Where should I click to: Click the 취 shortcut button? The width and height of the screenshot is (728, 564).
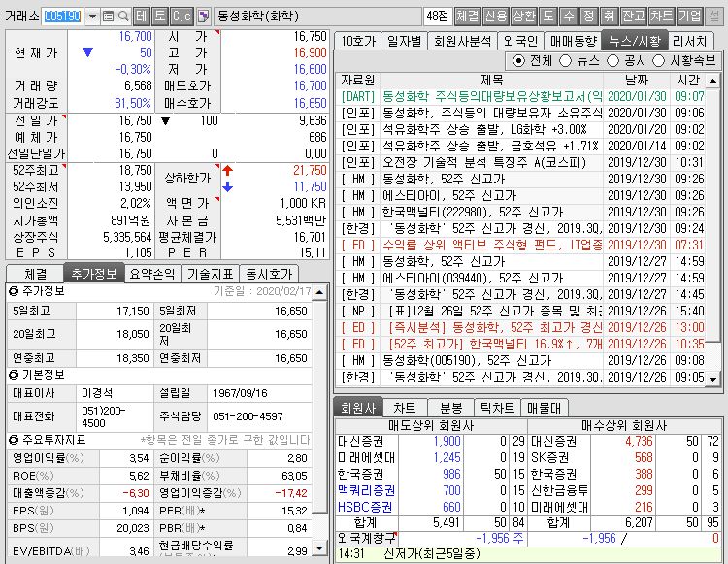click(609, 17)
